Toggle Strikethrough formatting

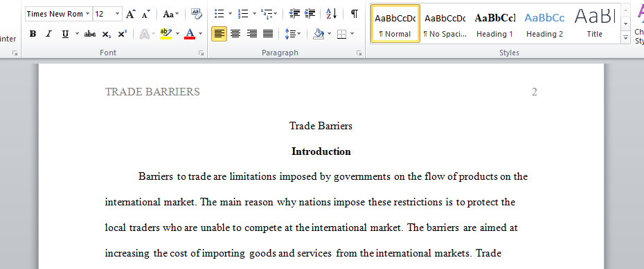pyautogui.click(x=89, y=34)
